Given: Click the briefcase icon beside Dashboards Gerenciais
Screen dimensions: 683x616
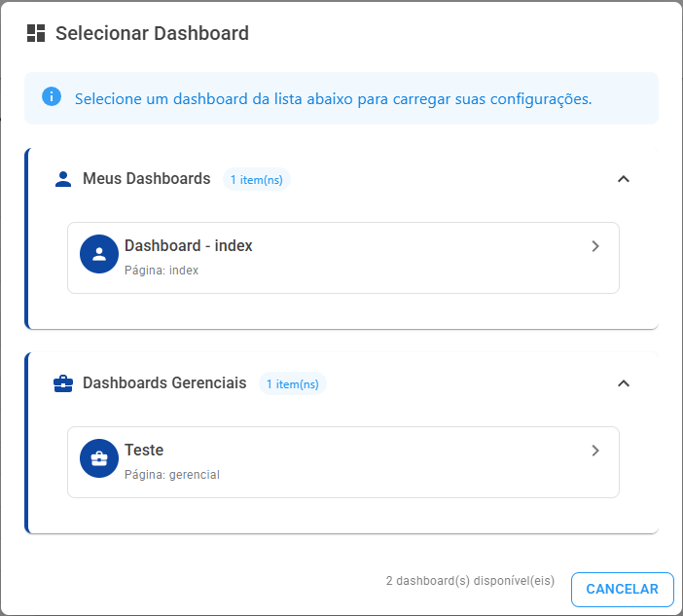Looking at the screenshot, I should 63,383.
